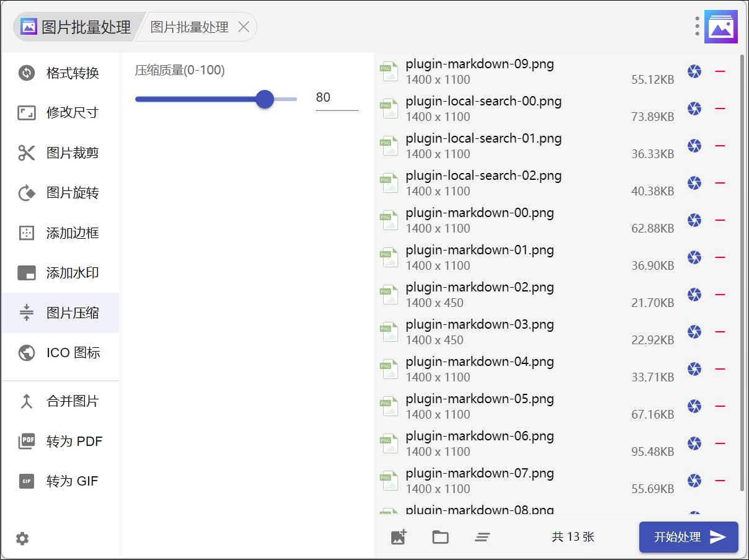Screen dimensions: 749x560
Task: Click the 95.48KB size value
Action: pyautogui.click(x=652, y=451)
